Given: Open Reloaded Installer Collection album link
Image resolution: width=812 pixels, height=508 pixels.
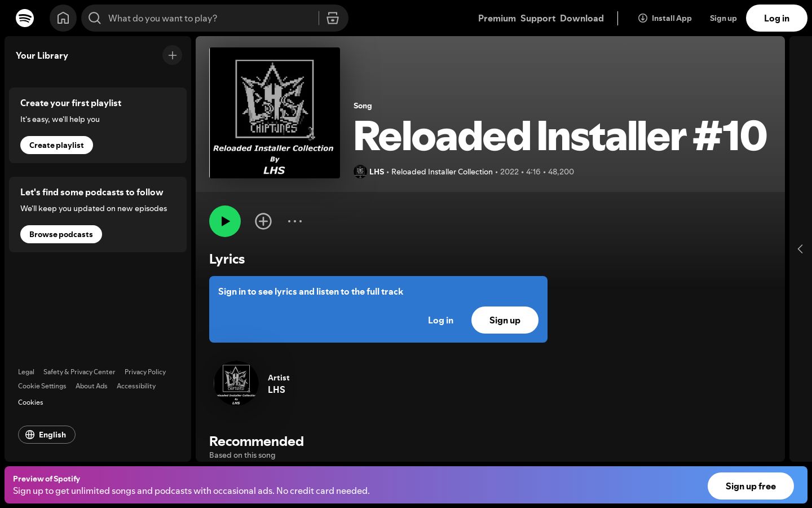Looking at the screenshot, I should pos(442,172).
